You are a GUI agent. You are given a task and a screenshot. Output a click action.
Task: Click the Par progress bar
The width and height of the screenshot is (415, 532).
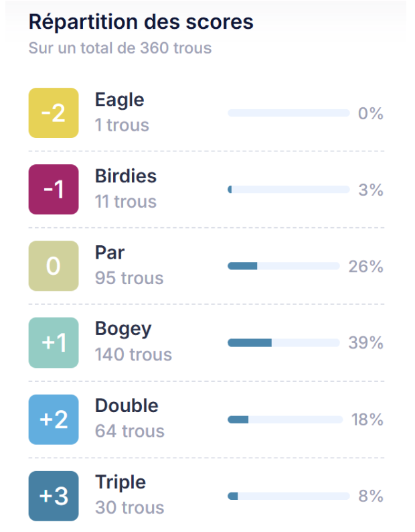coord(284,266)
